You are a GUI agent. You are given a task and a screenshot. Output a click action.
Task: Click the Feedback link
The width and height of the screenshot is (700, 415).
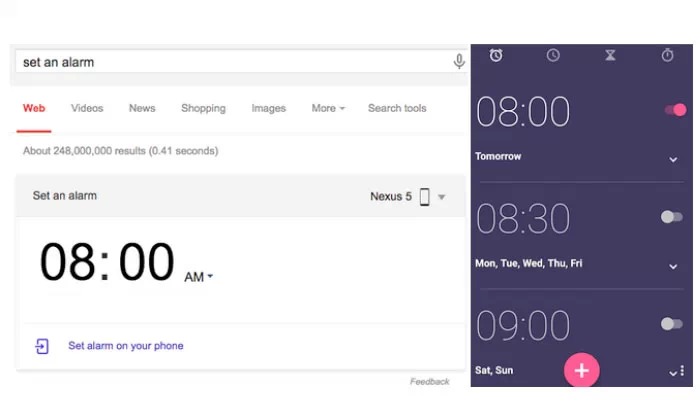pos(429,382)
